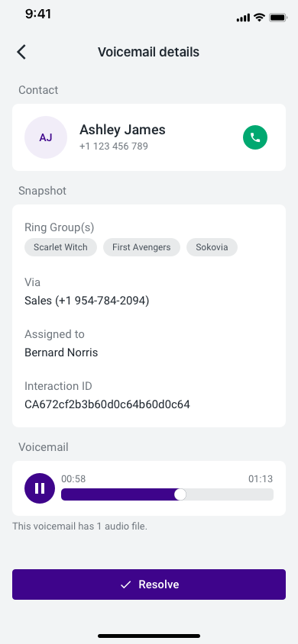Select the Scarlet Witch ring group chip

tap(61, 247)
